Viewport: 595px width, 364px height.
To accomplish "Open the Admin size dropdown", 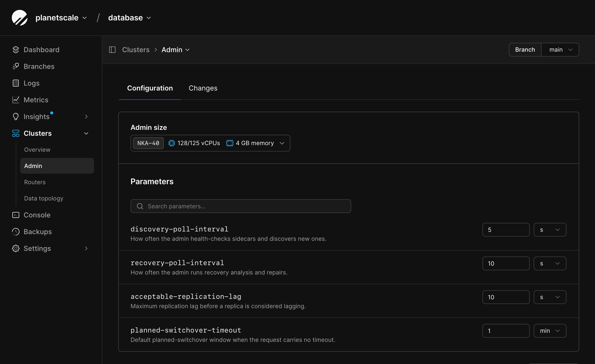I will pos(210,143).
